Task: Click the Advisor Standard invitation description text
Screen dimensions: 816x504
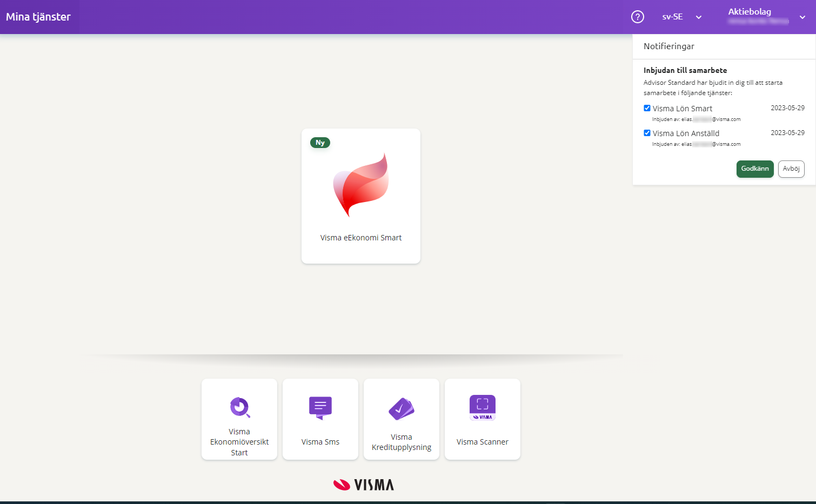Action: [713, 88]
